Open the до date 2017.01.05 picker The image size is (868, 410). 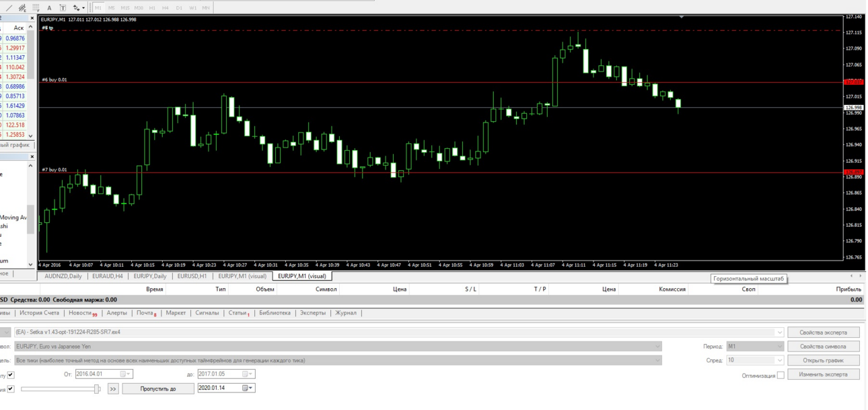248,374
